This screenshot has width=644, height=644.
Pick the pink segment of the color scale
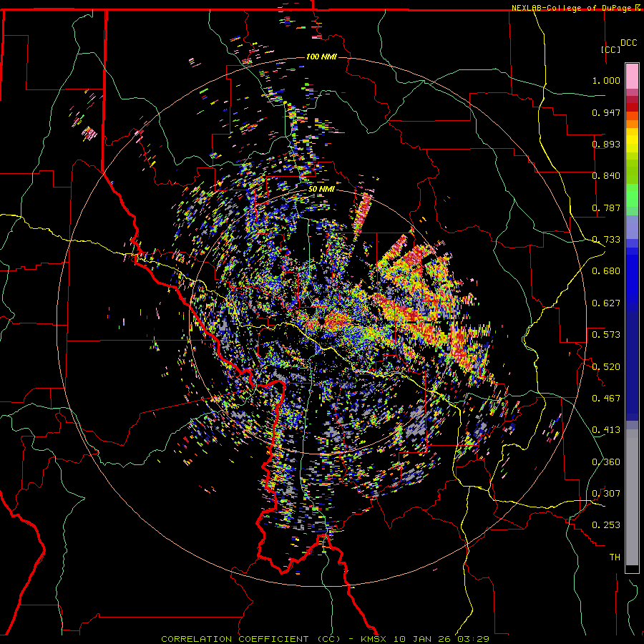click(632, 76)
